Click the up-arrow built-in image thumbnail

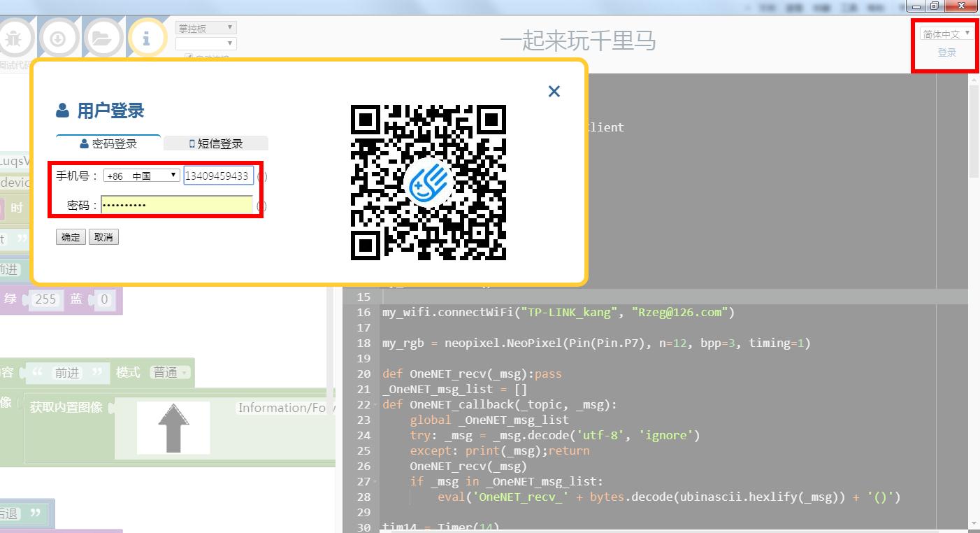point(173,428)
